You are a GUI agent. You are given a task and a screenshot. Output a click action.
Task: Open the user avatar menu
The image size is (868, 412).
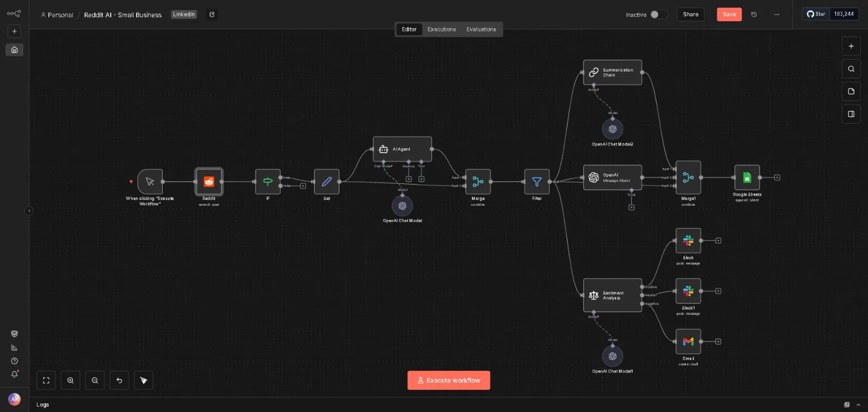point(15,399)
